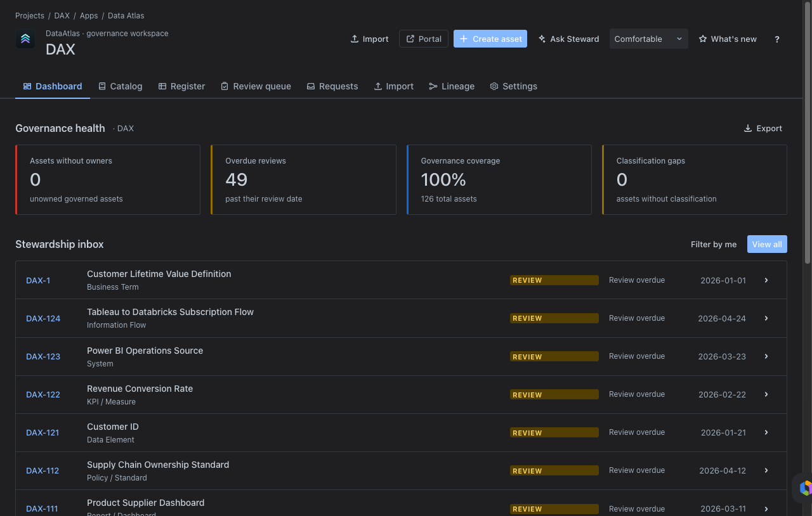The image size is (812, 516).
Task: Open the Comfortable density dropdown
Action: point(648,39)
